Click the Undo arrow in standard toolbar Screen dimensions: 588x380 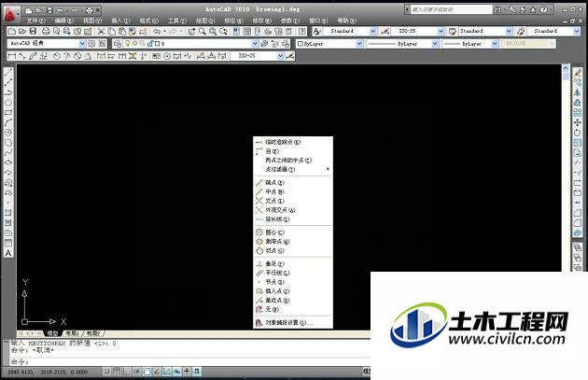tap(157, 32)
